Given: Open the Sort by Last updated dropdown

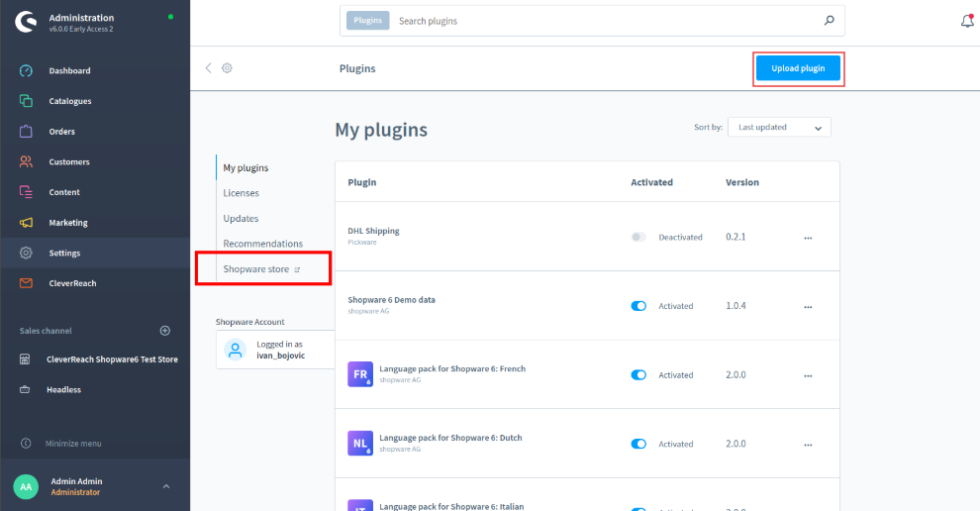Looking at the screenshot, I should point(779,128).
